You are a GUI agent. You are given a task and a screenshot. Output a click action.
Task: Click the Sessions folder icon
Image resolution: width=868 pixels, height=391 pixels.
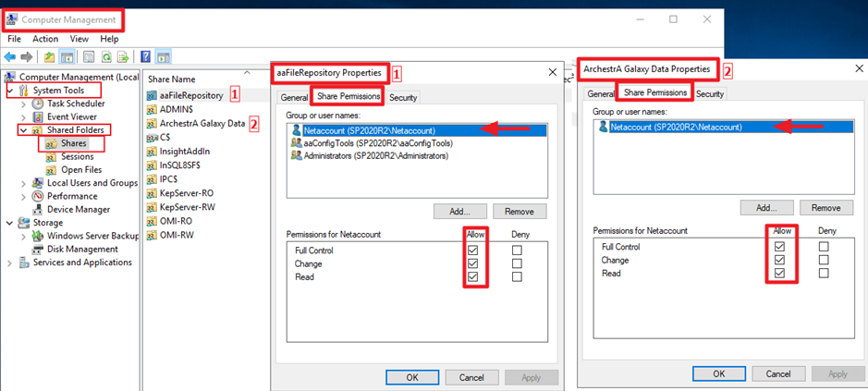(x=52, y=157)
